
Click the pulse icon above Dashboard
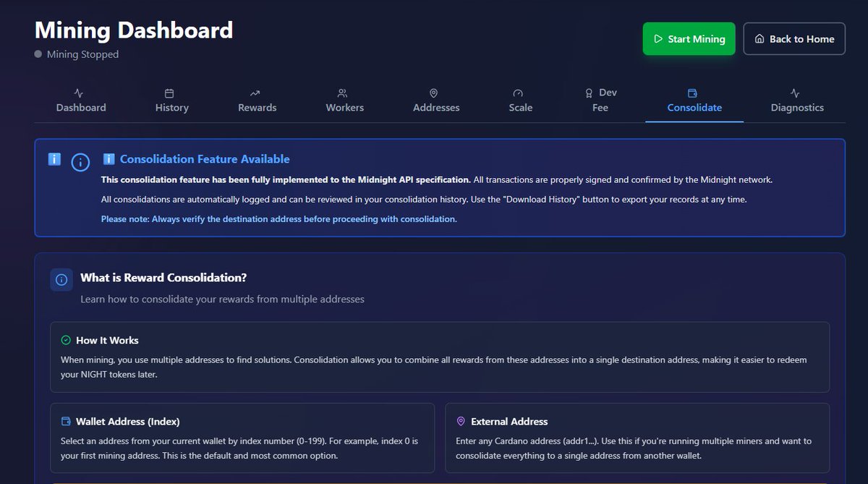point(79,93)
